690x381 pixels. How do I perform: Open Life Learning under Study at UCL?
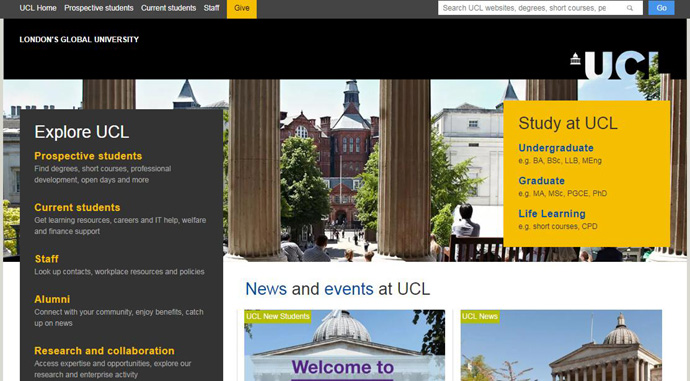[x=552, y=214]
